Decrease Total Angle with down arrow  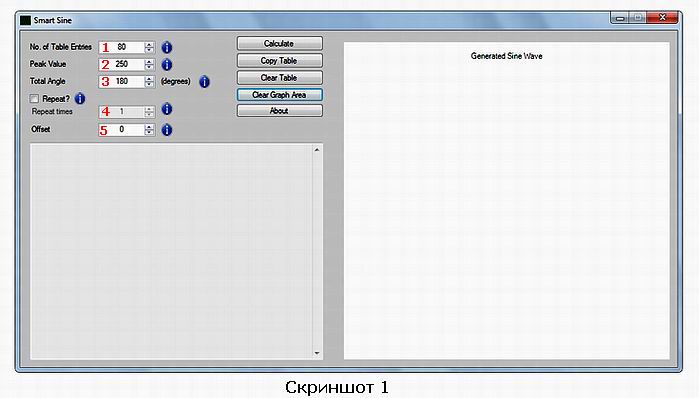point(149,84)
